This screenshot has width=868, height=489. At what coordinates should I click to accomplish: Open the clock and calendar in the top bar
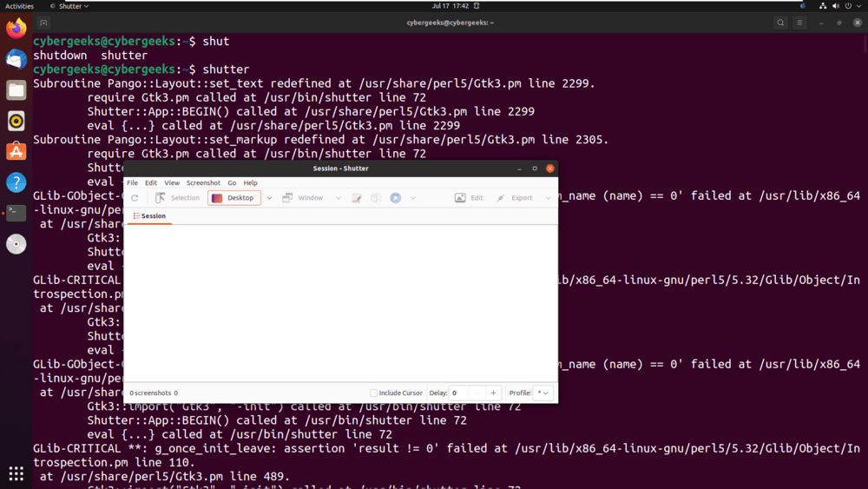click(450, 6)
